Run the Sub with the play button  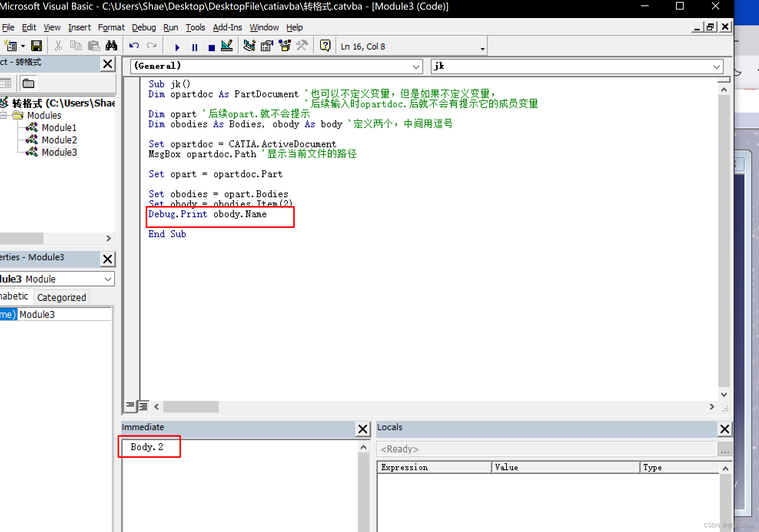point(177,47)
